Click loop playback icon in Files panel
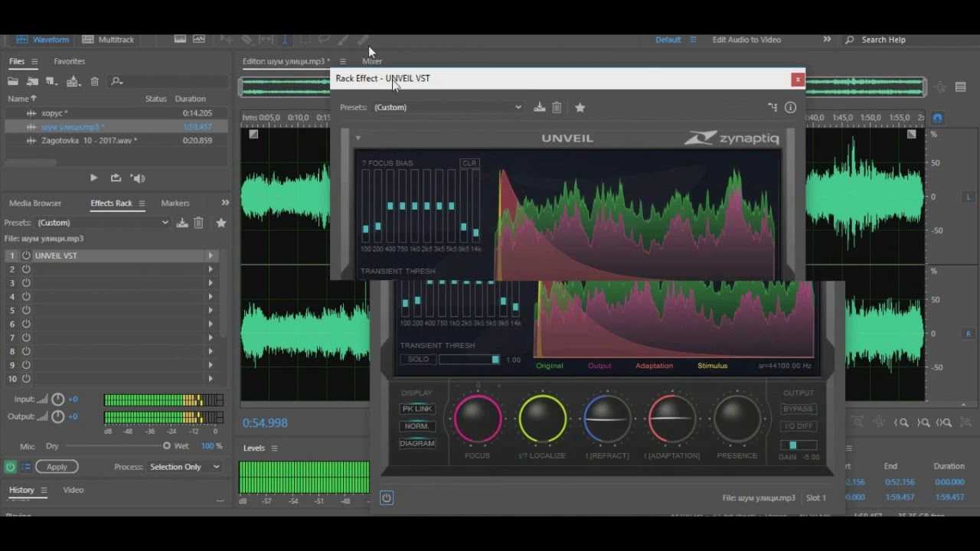This screenshot has width=980, height=551. point(116,178)
